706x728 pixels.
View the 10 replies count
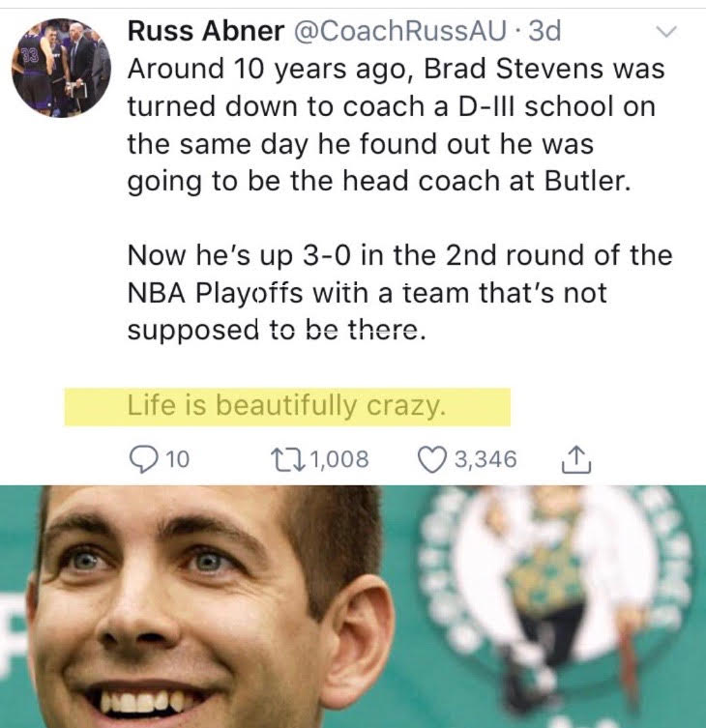[x=178, y=459]
